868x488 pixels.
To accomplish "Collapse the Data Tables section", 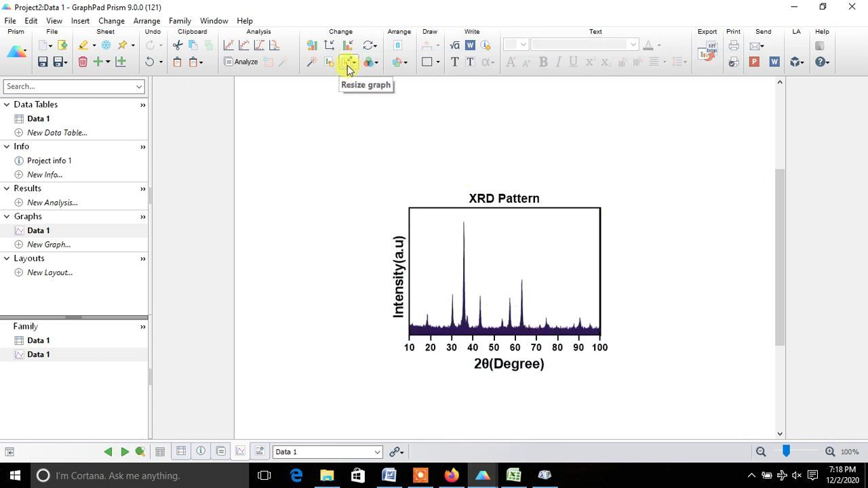I will (x=7, y=104).
